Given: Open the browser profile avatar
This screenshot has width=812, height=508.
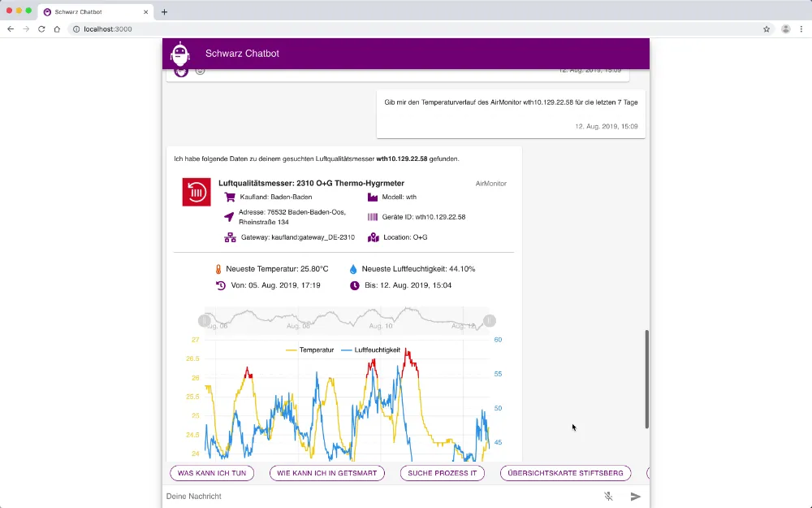Looking at the screenshot, I should [x=785, y=29].
